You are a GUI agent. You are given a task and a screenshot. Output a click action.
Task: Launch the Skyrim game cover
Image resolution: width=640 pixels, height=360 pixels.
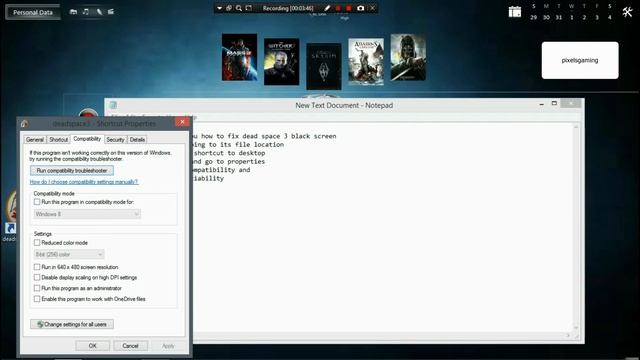324,66
